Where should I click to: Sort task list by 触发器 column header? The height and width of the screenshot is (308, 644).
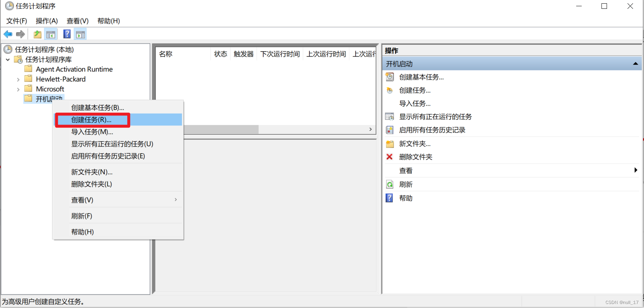(244, 54)
